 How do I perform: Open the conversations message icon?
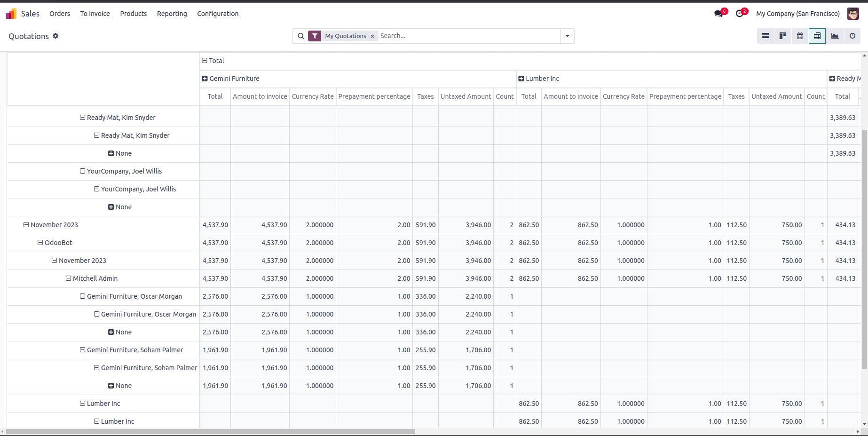[718, 14]
